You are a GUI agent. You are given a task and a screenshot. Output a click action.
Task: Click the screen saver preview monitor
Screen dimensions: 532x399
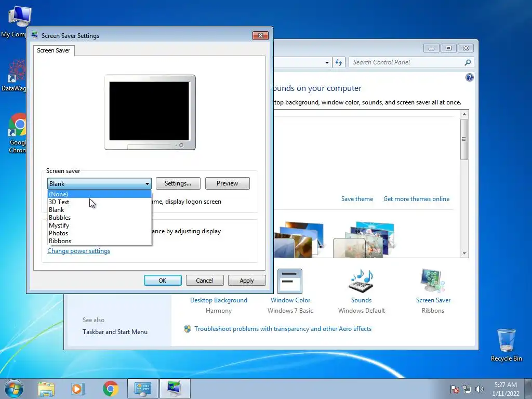[x=150, y=112]
